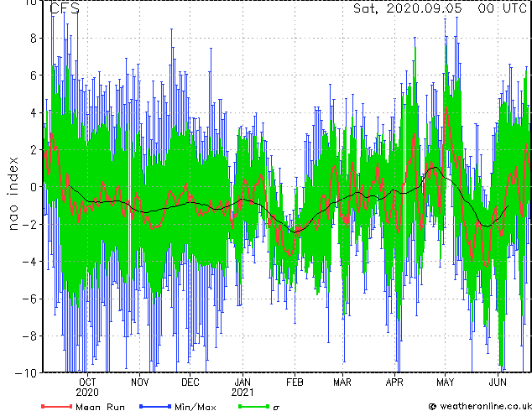Click the y-axis value 2
Image resolution: width=532 pixels, height=411 pixels.
[x=34, y=150]
